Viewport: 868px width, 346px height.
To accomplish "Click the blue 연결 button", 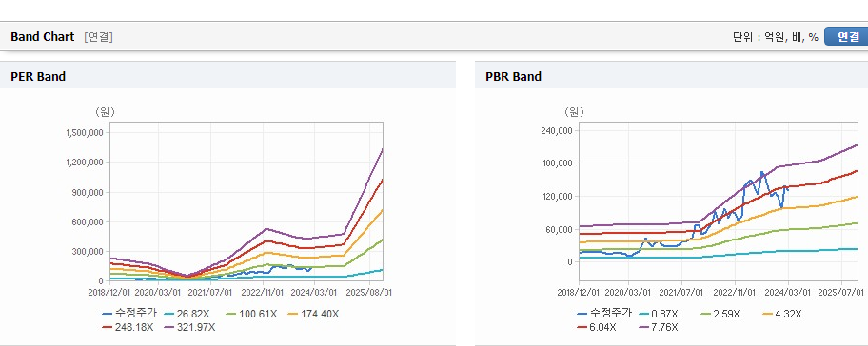I will [x=847, y=37].
